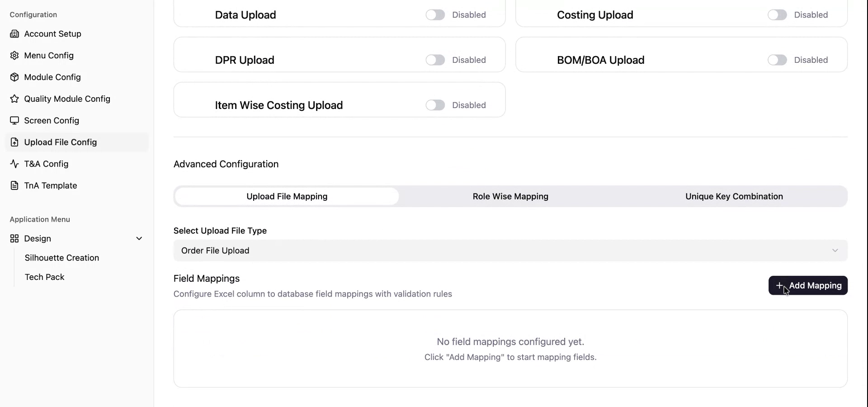Click the Module Config cube icon
The width and height of the screenshot is (868, 407).
(x=14, y=77)
